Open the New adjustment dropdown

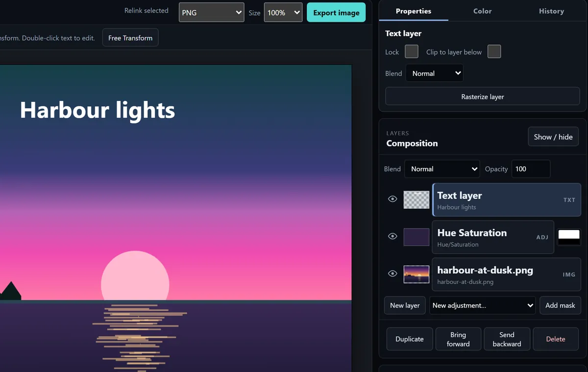tap(483, 305)
